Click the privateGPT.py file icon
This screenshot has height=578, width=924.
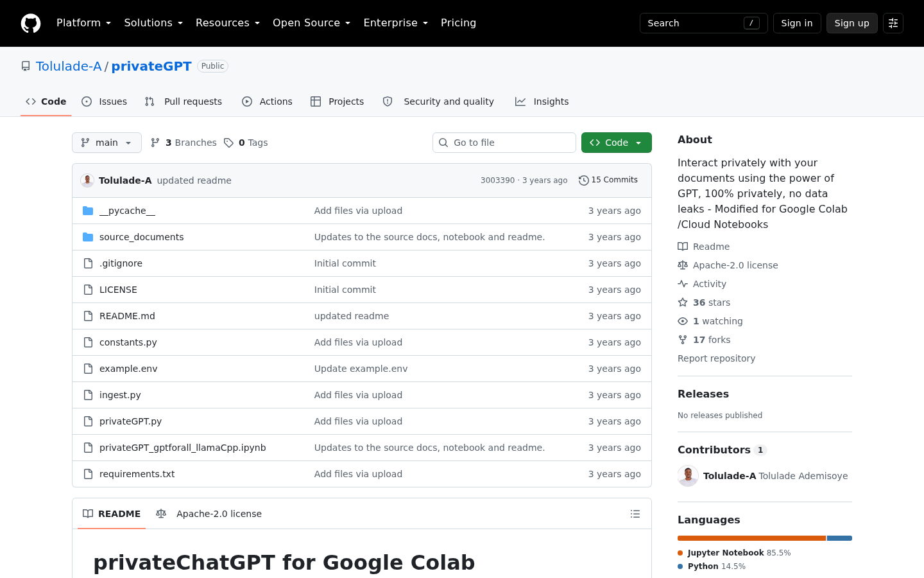[x=88, y=421]
